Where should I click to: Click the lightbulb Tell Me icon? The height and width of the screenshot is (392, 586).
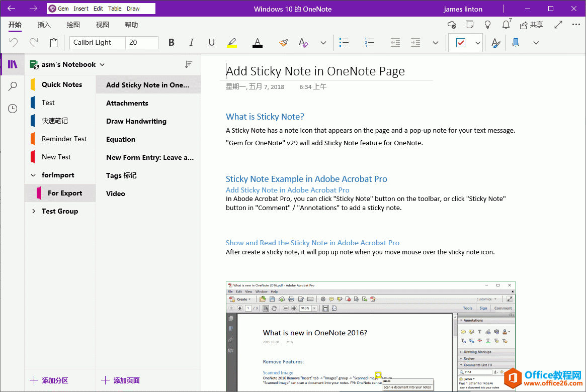pyautogui.click(x=487, y=24)
